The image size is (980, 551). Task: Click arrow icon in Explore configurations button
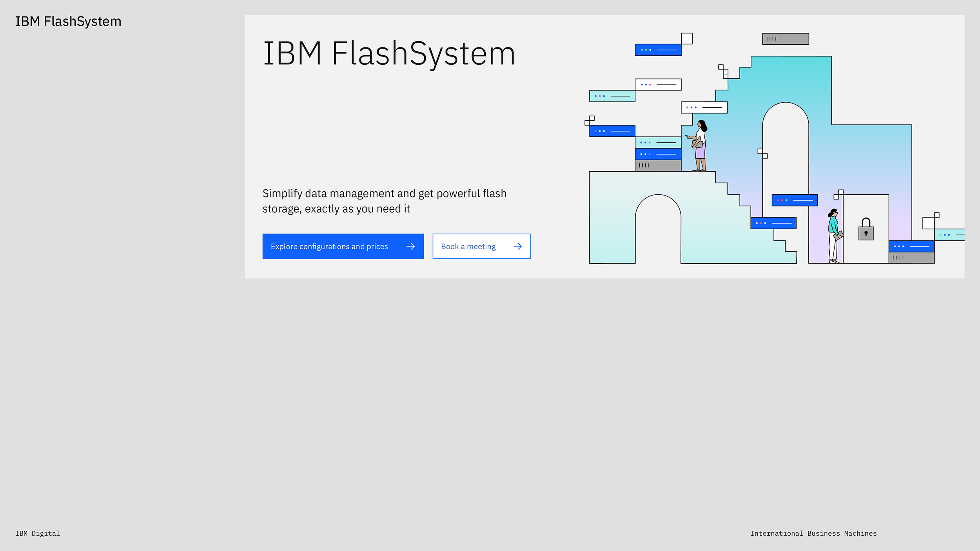click(410, 246)
